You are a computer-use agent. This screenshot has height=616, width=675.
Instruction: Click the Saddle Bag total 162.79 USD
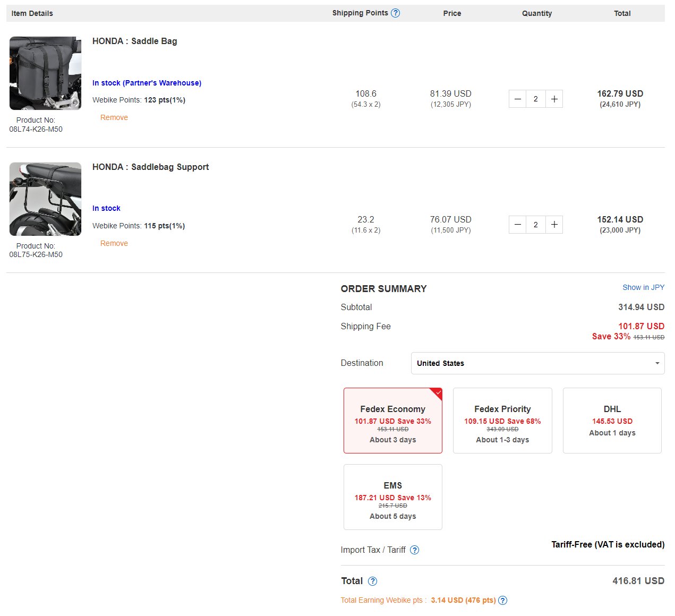620,93
